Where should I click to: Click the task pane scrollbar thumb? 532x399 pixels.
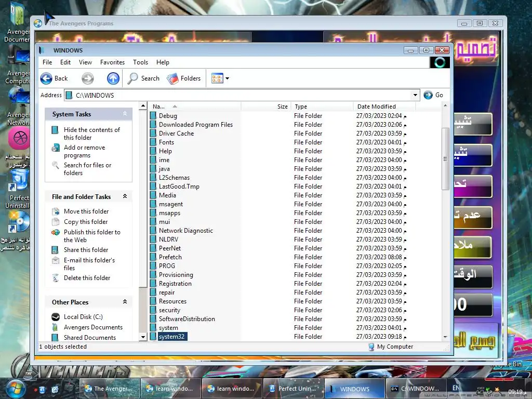coord(143,199)
